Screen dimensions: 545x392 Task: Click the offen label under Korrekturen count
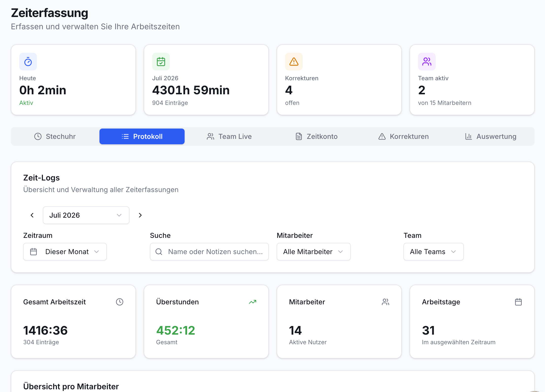[292, 103]
